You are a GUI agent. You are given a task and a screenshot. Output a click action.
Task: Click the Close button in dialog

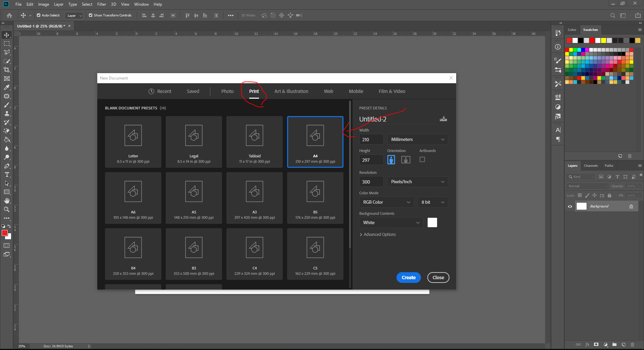(x=438, y=278)
